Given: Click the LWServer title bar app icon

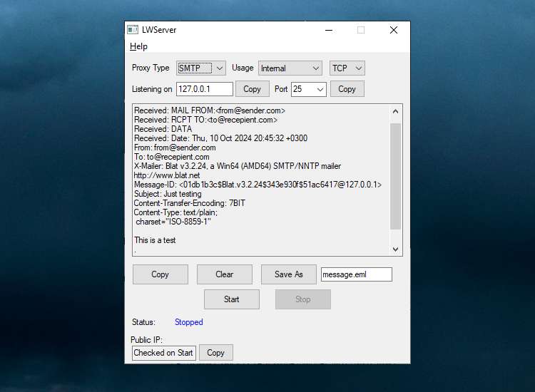Looking at the screenshot, I should coord(133,30).
